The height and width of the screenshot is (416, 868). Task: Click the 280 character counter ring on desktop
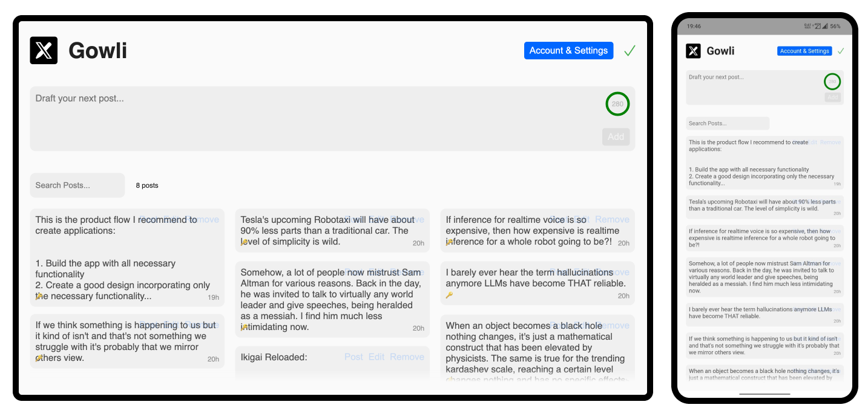617,104
